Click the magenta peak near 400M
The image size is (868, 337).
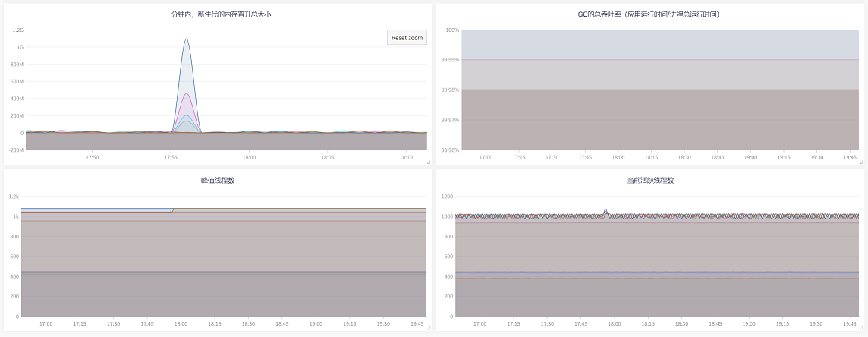186,94
